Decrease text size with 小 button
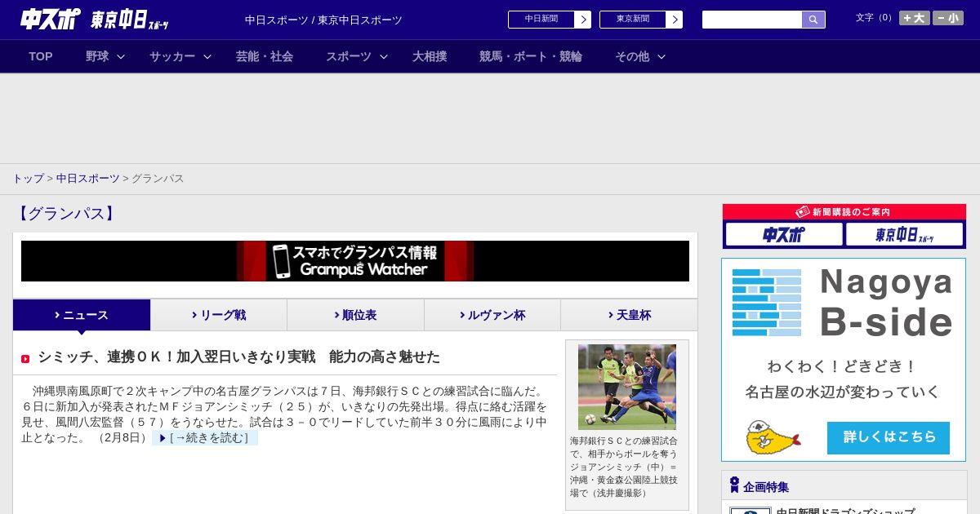 point(948,18)
